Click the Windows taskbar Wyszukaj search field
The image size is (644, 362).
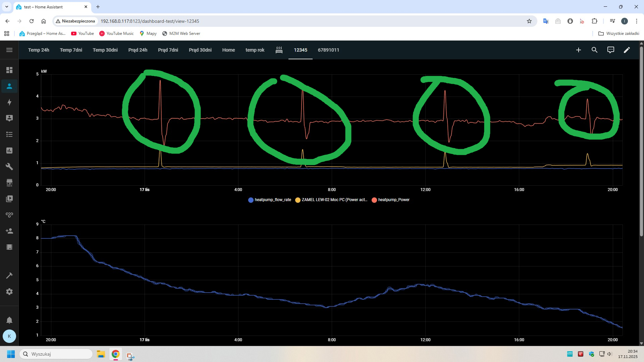(x=56, y=354)
